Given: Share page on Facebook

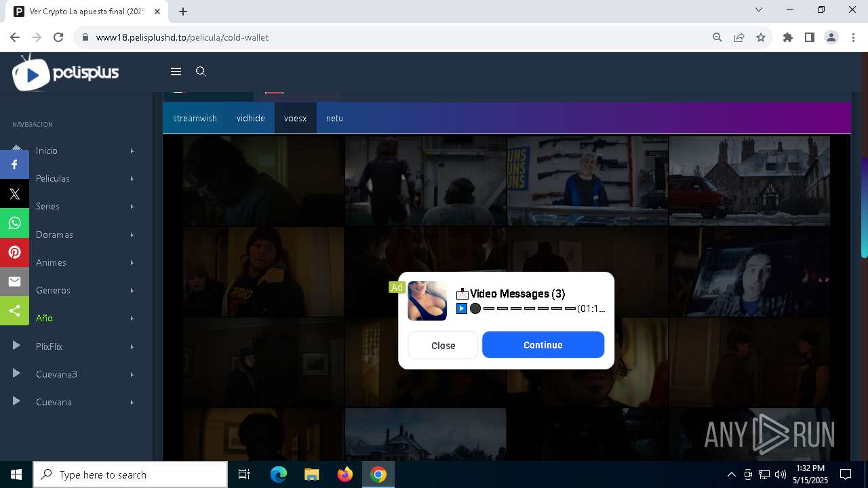Looking at the screenshot, I should 14,165.
